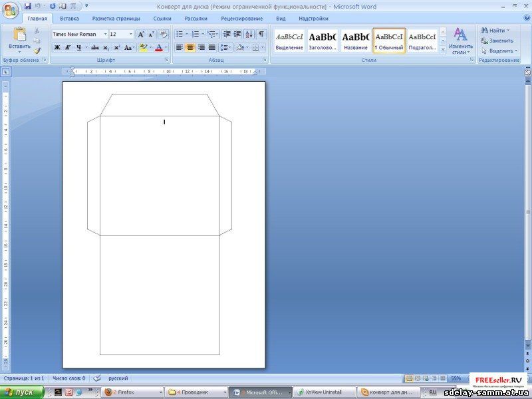Click the Выделить (Select) button
Image resolution: width=532 pixels, height=399 pixels.
pyautogui.click(x=499, y=51)
